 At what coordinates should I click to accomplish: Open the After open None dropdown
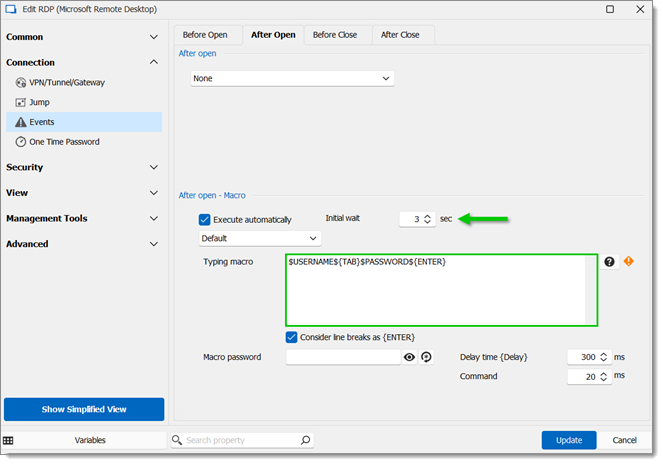(292, 79)
